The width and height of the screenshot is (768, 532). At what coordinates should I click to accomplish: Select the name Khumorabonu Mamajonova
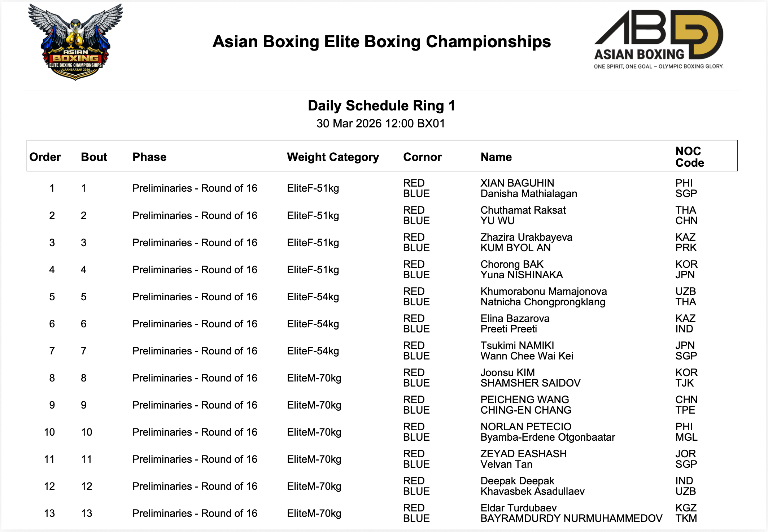pyautogui.click(x=544, y=291)
